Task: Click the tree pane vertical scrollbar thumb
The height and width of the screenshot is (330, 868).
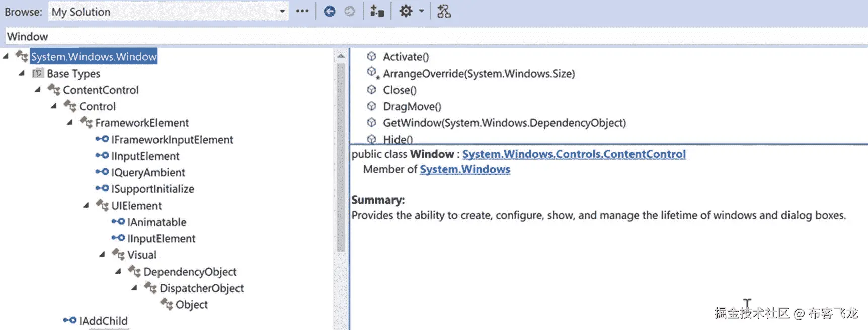Action: click(x=341, y=158)
